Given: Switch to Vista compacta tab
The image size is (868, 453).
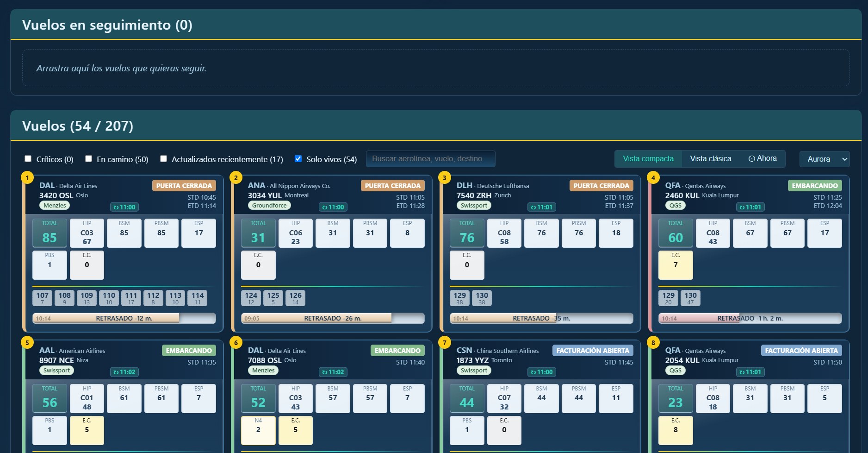Looking at the screenshot, I should pos(648,158).
